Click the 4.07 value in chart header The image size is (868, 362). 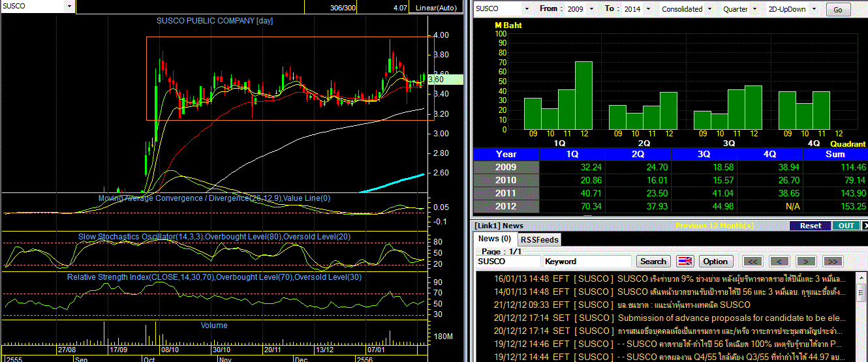[x=401, y=8]
